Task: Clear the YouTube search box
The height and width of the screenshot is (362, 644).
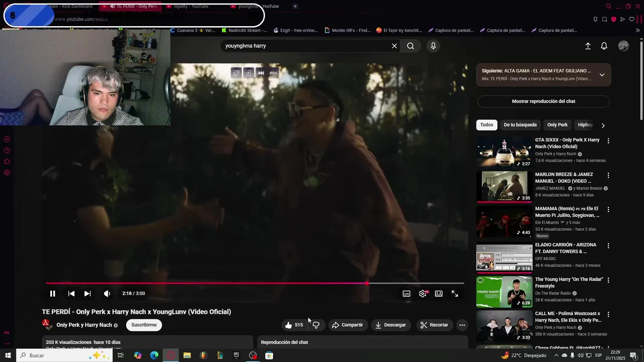Action: click(x=394, y=46)
